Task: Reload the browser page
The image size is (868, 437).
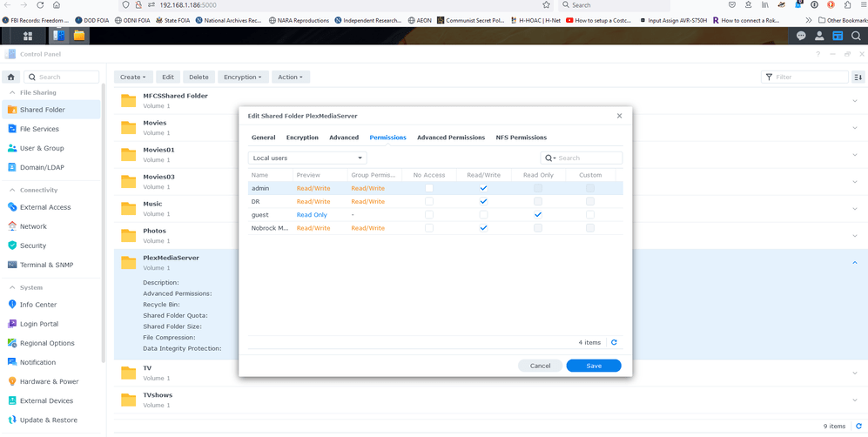Action: click(40, 5)
